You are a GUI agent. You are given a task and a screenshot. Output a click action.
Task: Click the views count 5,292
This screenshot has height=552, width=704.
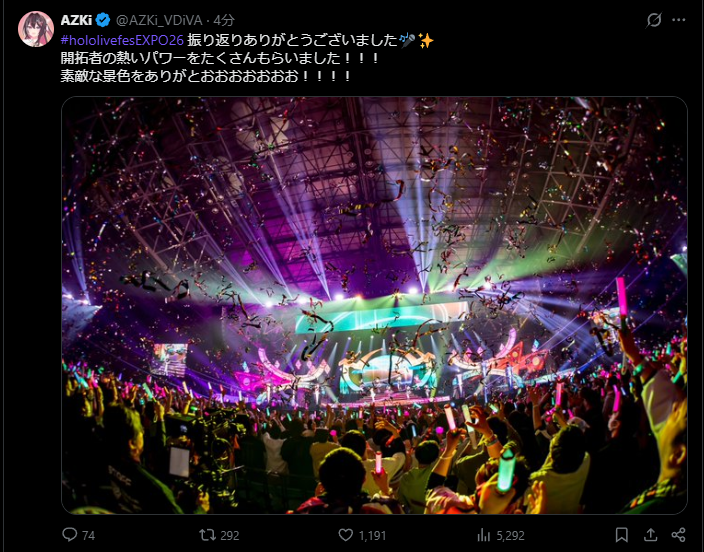510,536
